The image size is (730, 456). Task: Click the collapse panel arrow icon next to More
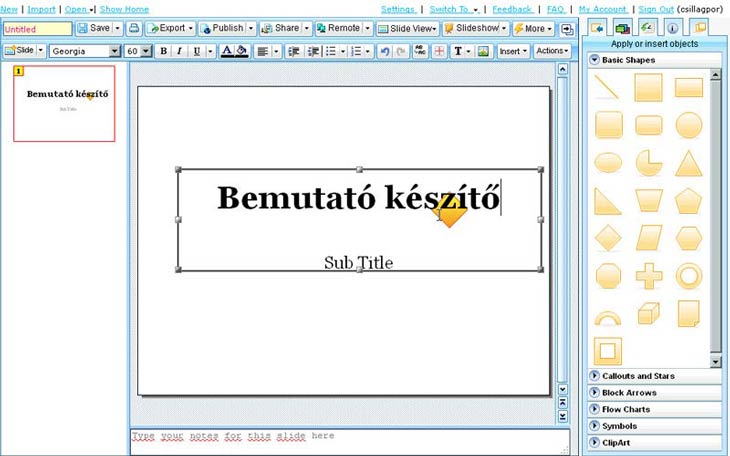coord(567,29)
